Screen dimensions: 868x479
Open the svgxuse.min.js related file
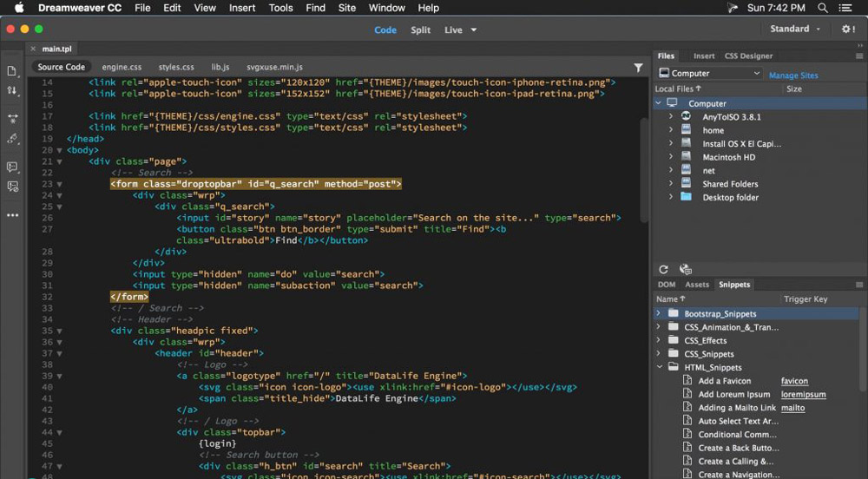(274, 67)
